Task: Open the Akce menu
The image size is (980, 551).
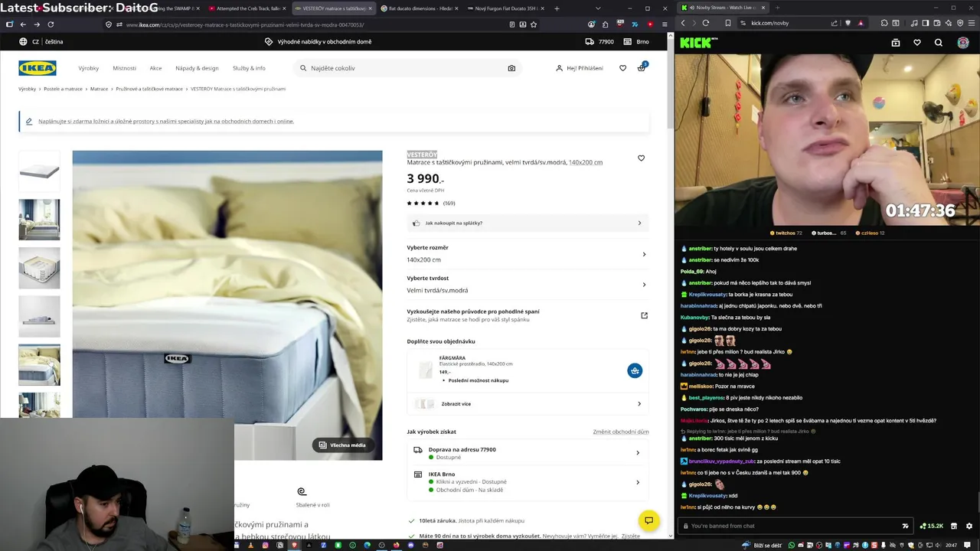Action: tap(155, 68)
